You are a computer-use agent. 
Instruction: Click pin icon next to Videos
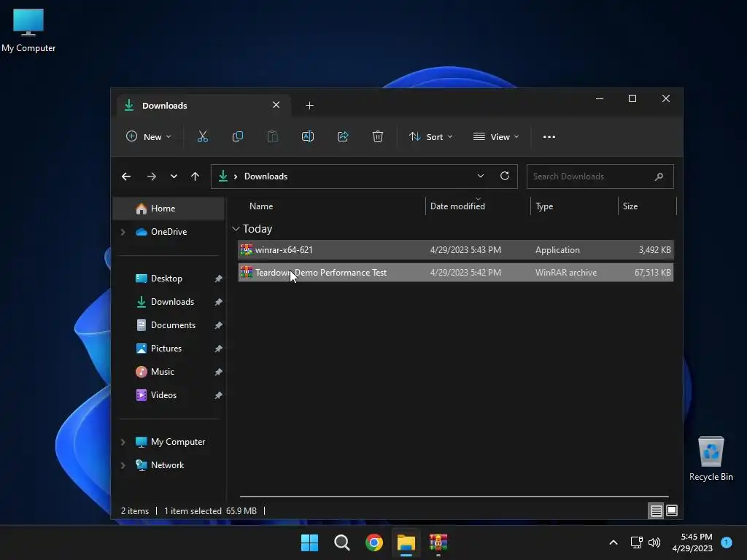pos(218,395)
